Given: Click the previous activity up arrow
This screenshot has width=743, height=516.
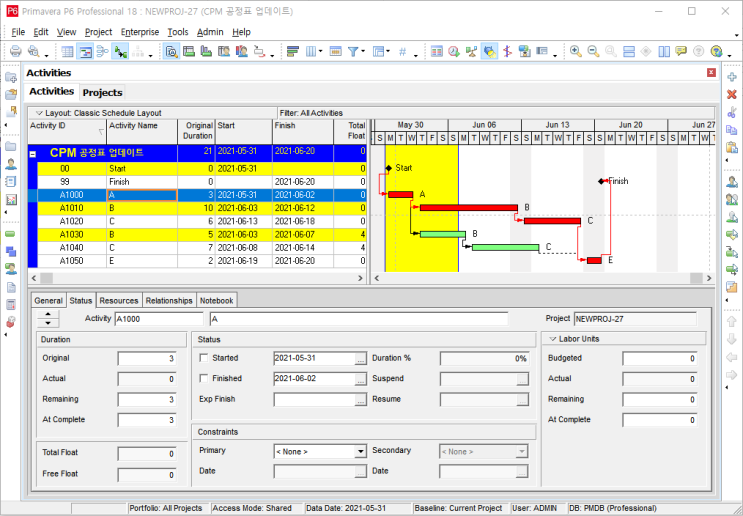Looking at the screenshot, I should pyautogui.click(x=48, y=314).
